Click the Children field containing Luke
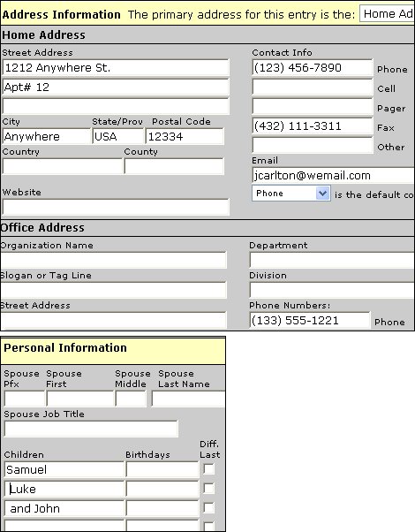415x532 pixels. 64,489
